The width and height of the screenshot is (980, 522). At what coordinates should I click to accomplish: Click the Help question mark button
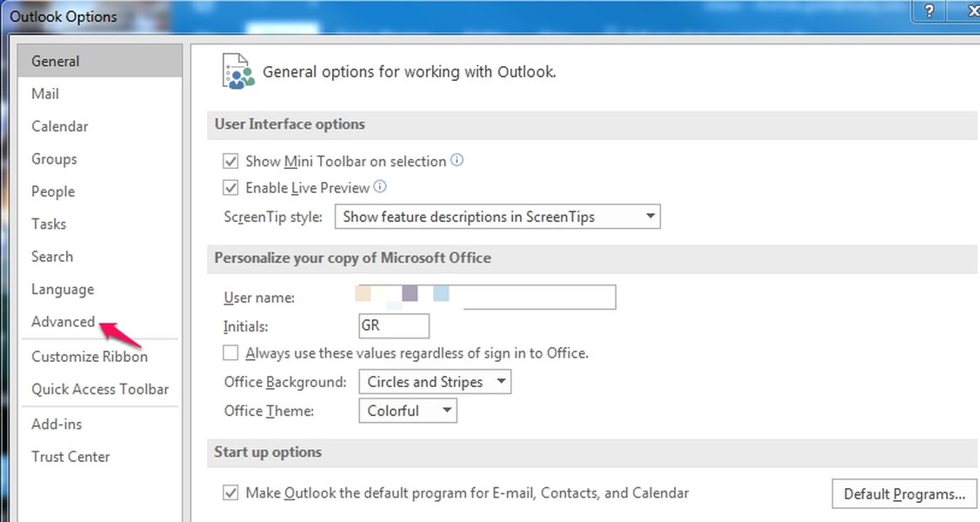[x=930, y=10]
